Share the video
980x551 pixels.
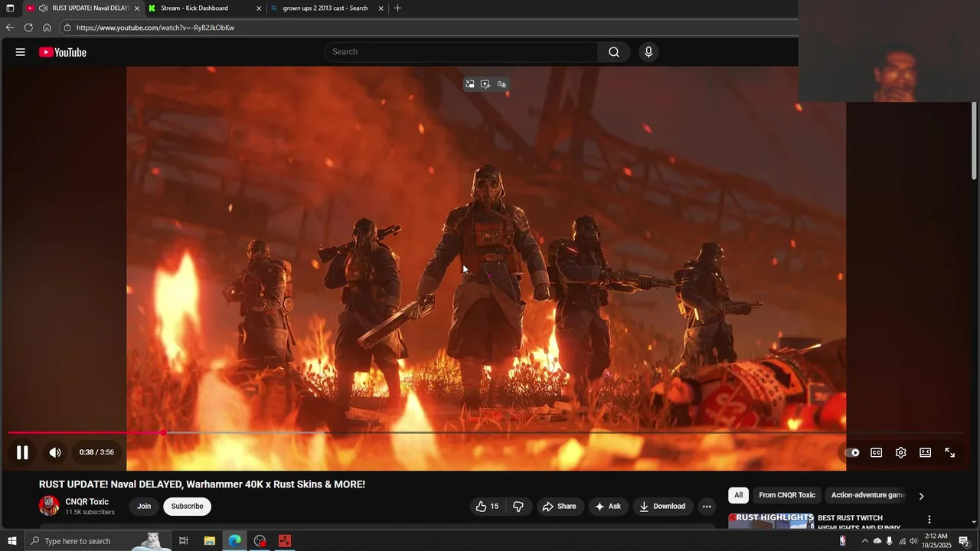559,506
